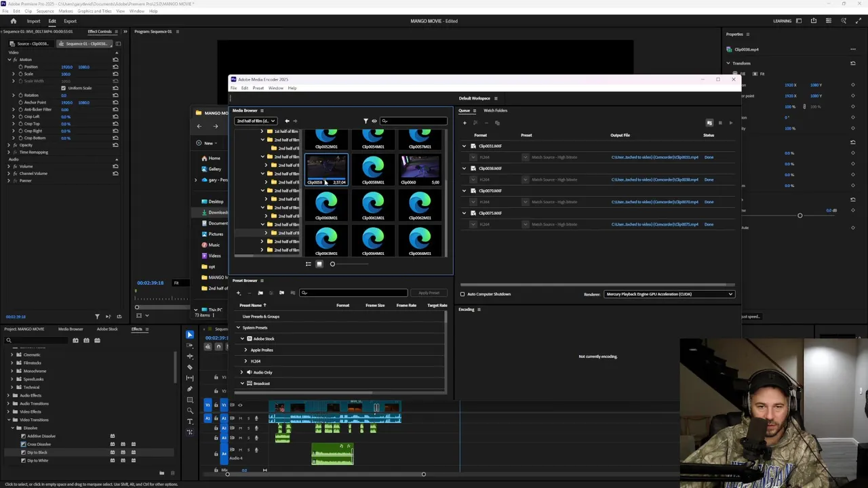The width and height of the screenshot is (868, 488).
Task: Select Dip to White transition
Action: click(37, 460)
